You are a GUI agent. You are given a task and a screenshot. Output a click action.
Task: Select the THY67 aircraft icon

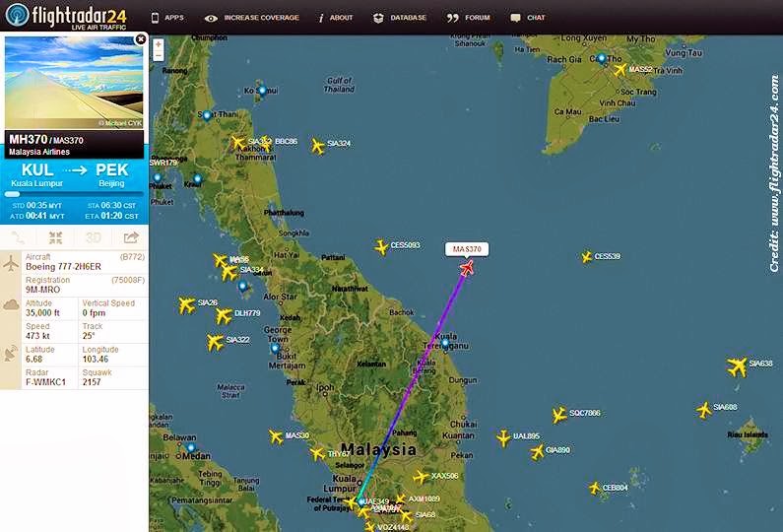(317, 453)
